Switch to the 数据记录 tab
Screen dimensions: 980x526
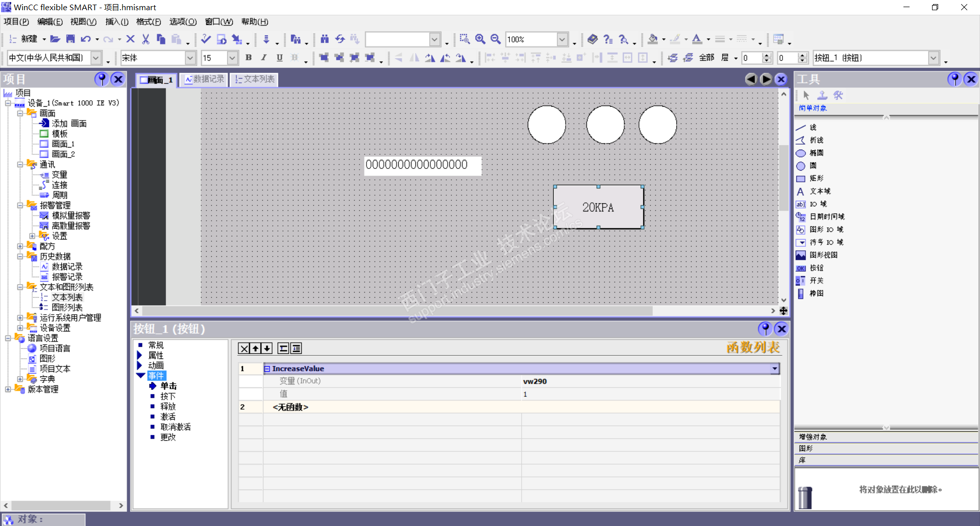tap(205, 79)
